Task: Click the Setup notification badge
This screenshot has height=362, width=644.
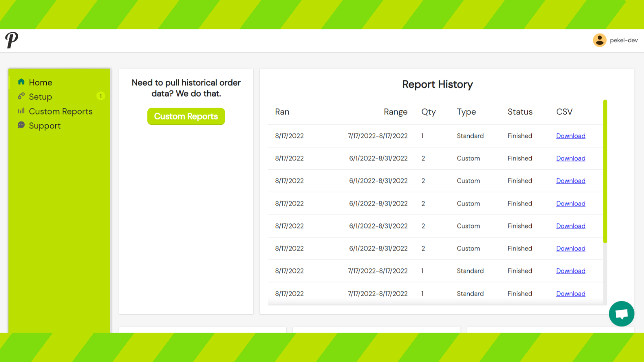Action: click(101, 96)
